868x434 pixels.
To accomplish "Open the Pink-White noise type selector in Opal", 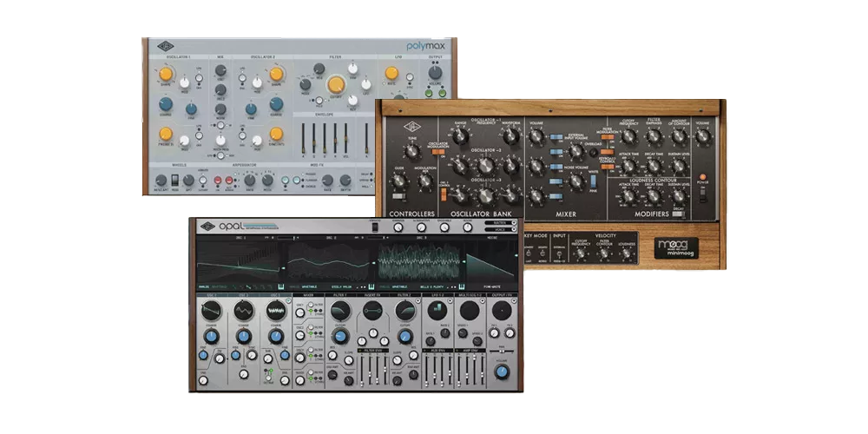I will tap(491, 286).
